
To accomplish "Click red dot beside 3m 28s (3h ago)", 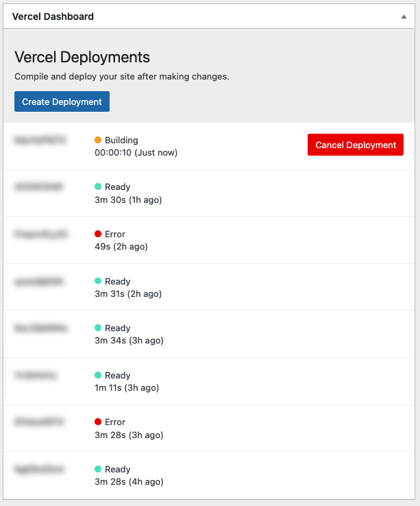I will [98, 422].
